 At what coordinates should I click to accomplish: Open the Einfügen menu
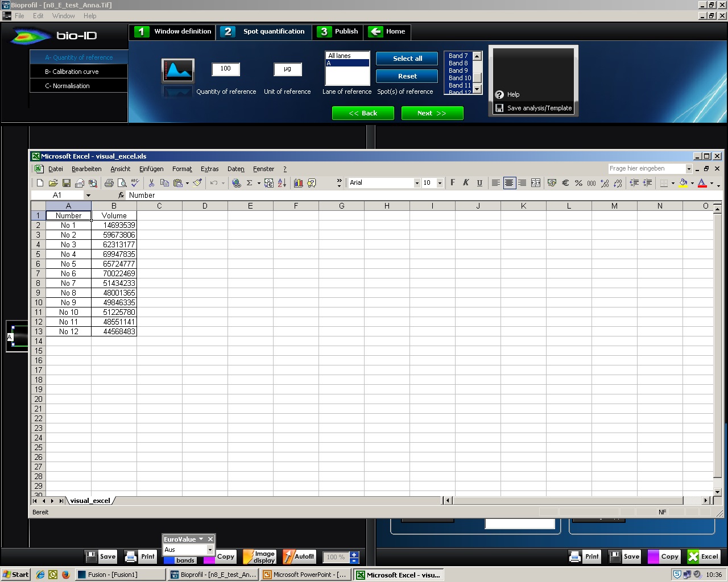(151, 169)
